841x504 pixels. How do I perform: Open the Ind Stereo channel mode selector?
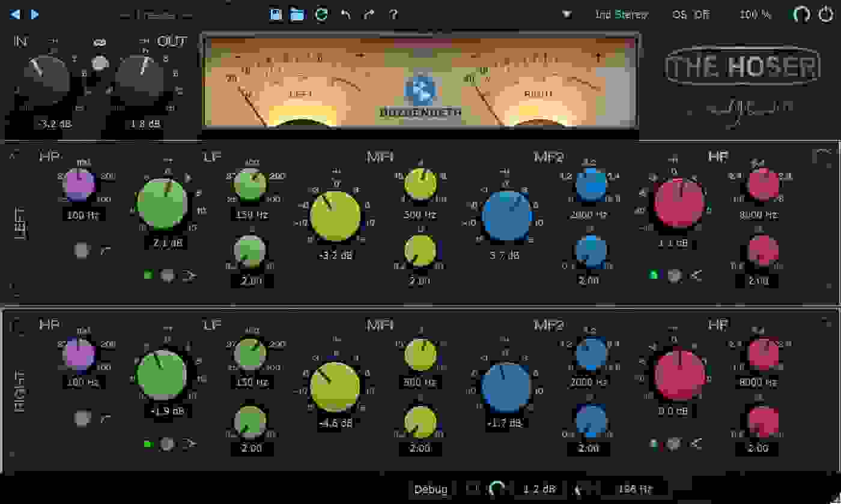point(623,14)
